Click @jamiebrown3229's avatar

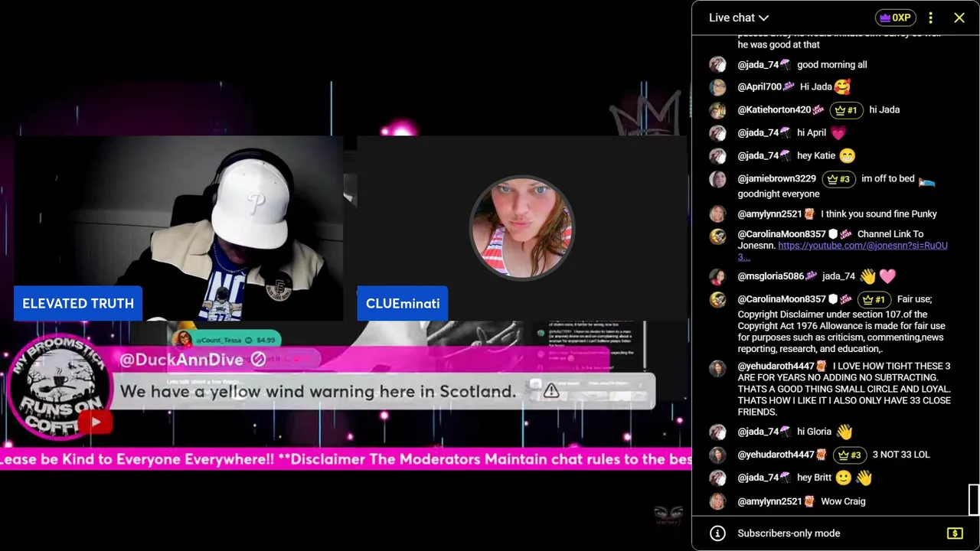(x=717, y=179)
